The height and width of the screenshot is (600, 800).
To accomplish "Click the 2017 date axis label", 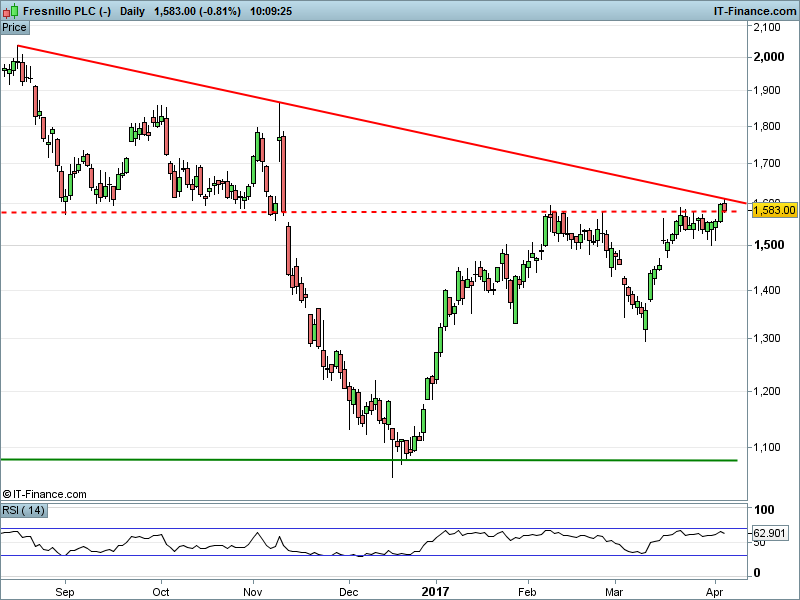I will [x=435, y=592].
